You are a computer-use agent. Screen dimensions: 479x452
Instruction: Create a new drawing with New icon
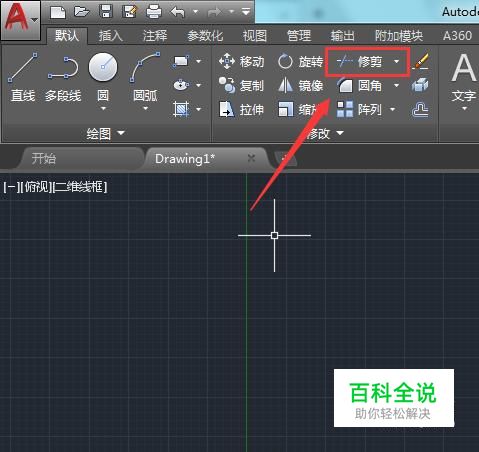(58, 12)
